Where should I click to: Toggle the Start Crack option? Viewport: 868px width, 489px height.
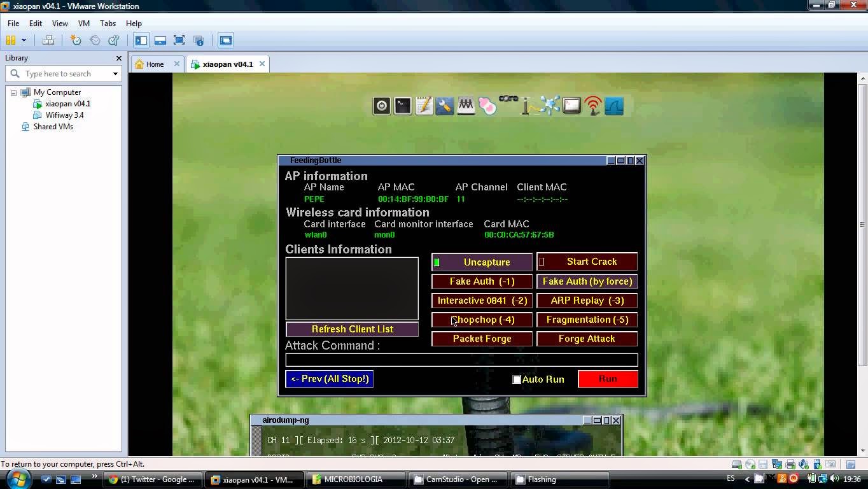pyautogui.click(x=586, y=261)
